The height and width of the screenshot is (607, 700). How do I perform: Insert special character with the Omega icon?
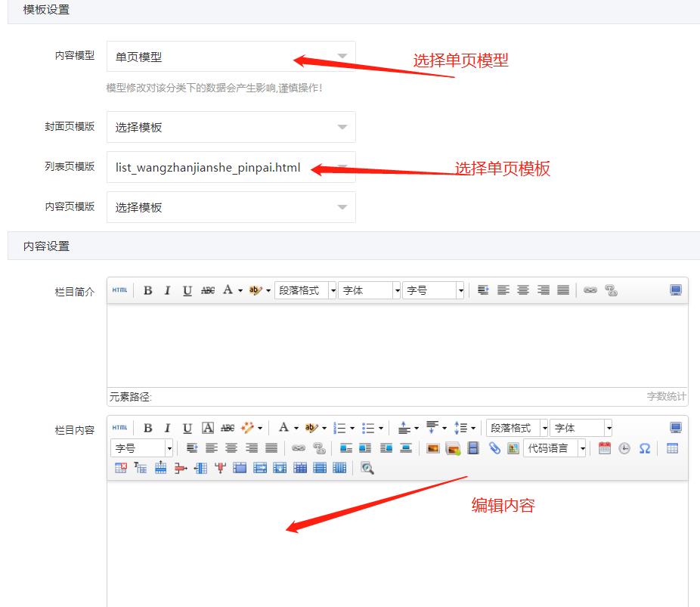pos(644,448)
